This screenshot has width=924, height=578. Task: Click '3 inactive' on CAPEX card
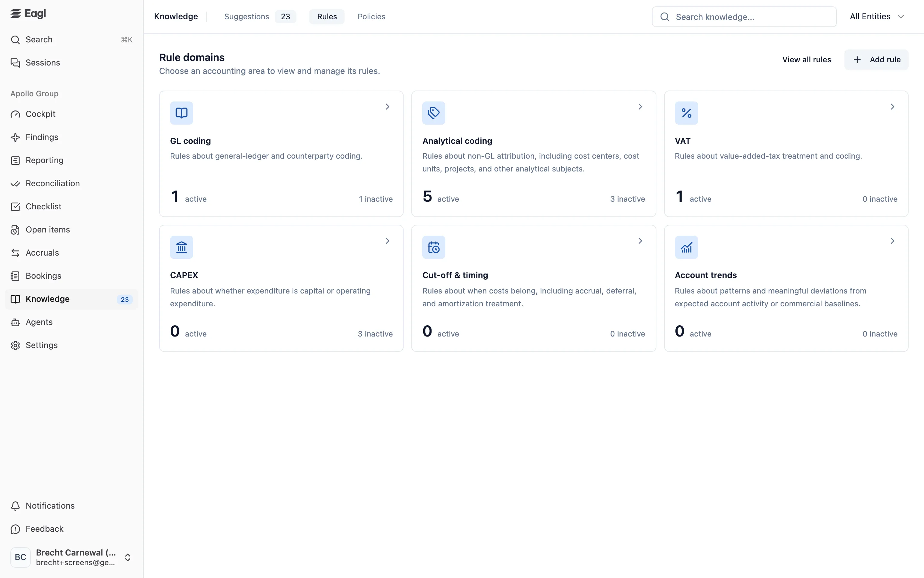[375, 334]
